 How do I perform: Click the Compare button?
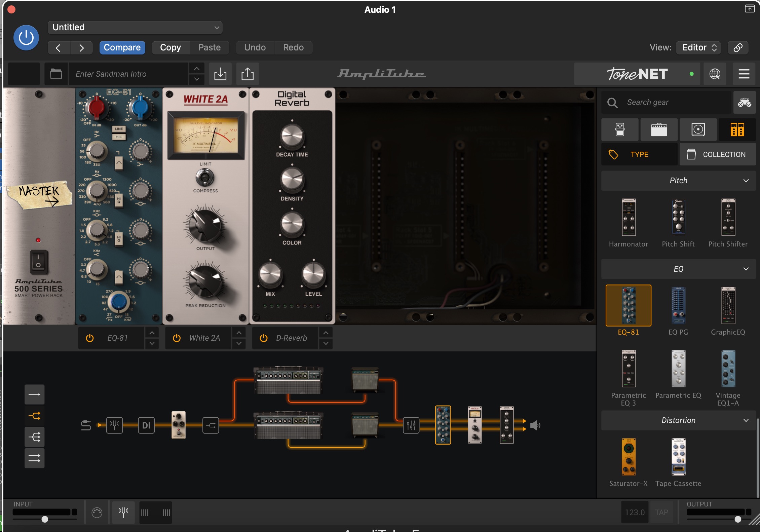pyautogui.click(x=122, y=48)
